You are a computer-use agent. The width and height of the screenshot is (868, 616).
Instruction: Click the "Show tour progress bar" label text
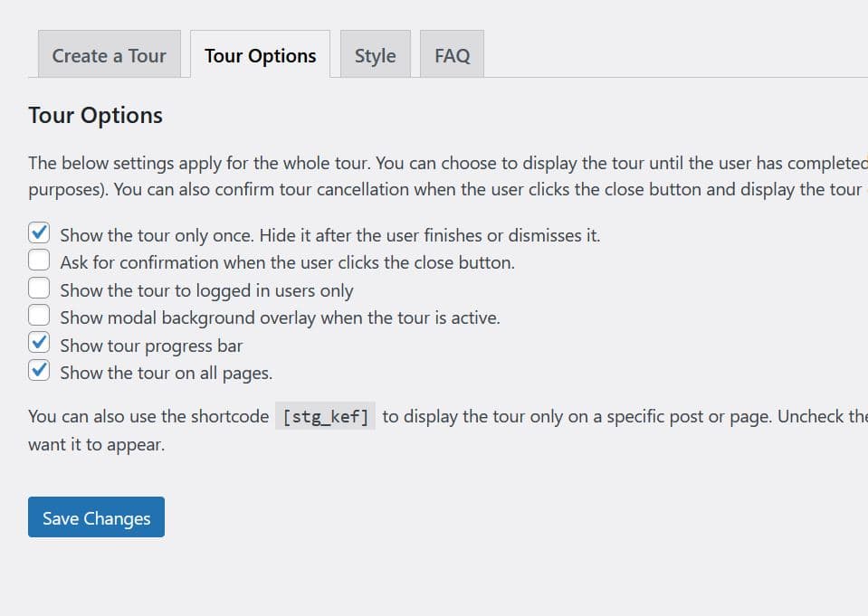pyautogui.click(x=151, y=346)
